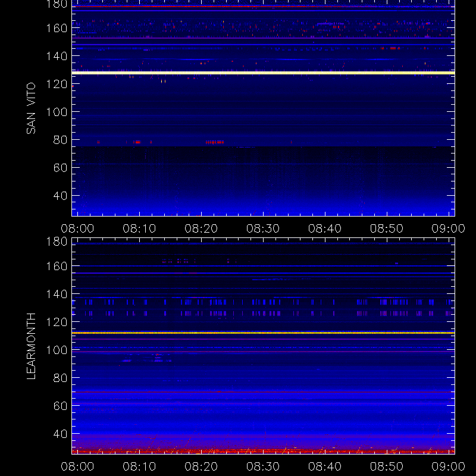Click 09:00 time label under Learmonth plot
The image size is (476, 476).
point(449,466)
